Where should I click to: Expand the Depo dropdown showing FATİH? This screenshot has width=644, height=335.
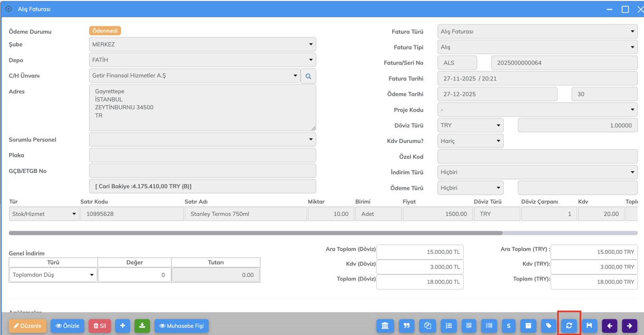click(x=202, y=60)
